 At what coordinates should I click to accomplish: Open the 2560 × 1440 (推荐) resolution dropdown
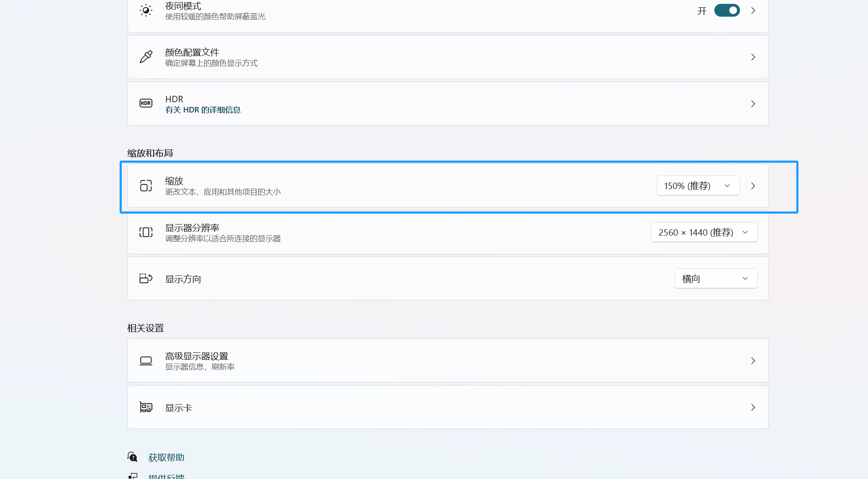coord(704,232)
